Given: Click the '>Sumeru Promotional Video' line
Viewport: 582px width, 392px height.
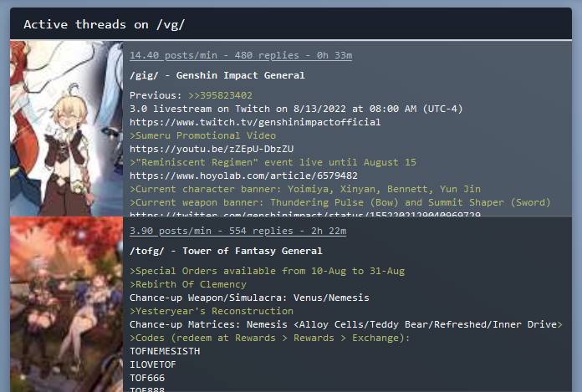Looking at the screenshot, I should 202,135.
